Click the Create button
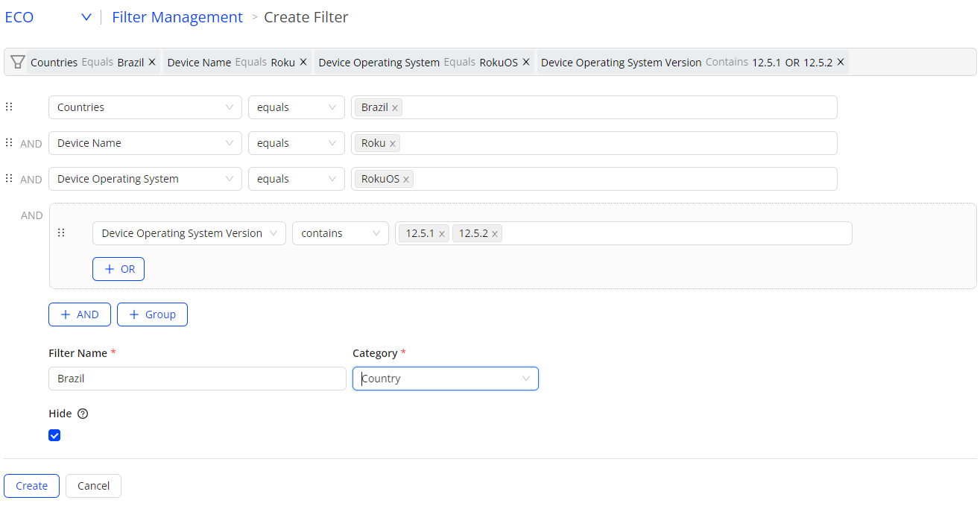The image size is (980, 509). pos(32,486)
